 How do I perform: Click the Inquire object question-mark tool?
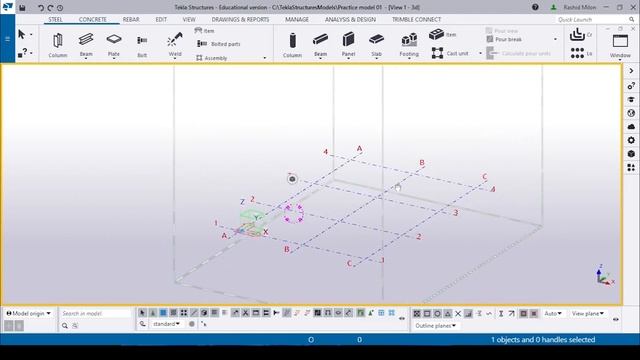point(23,53)
